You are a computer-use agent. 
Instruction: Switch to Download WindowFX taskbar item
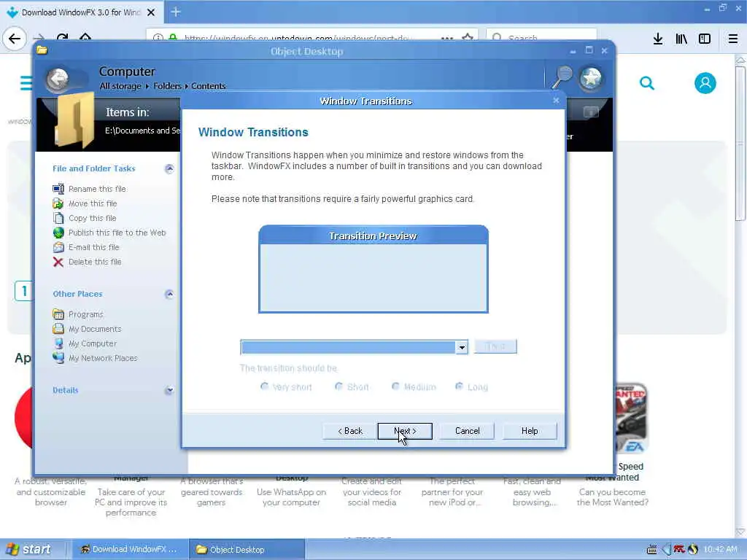point(128,550)
